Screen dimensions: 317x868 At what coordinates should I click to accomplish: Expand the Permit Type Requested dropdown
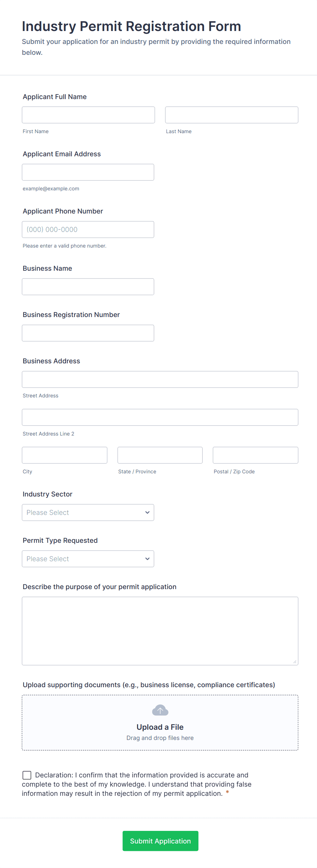(88, 558)
